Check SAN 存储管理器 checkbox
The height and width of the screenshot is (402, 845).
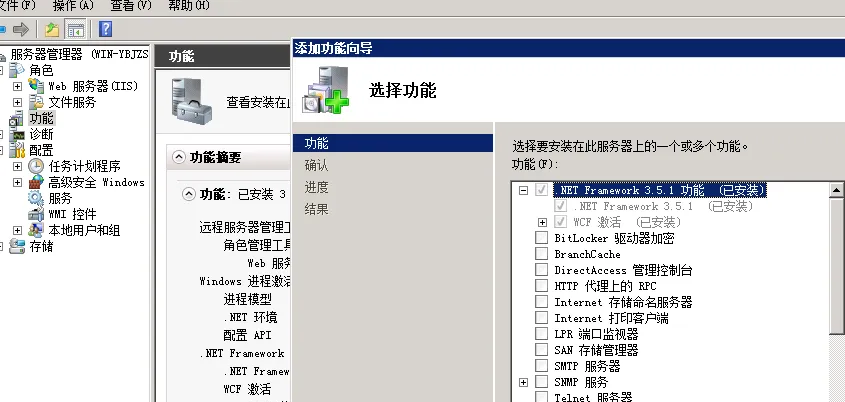[541, 350]
